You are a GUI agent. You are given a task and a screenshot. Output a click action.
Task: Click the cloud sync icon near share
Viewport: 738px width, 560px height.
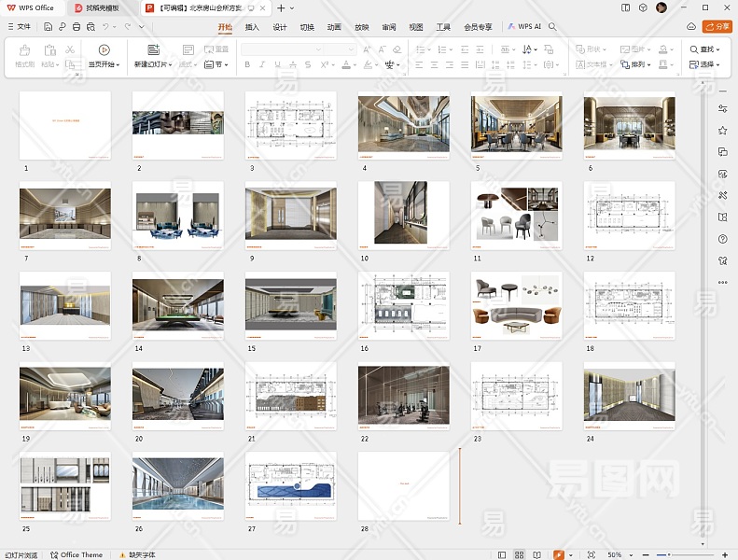coord(690,27)
